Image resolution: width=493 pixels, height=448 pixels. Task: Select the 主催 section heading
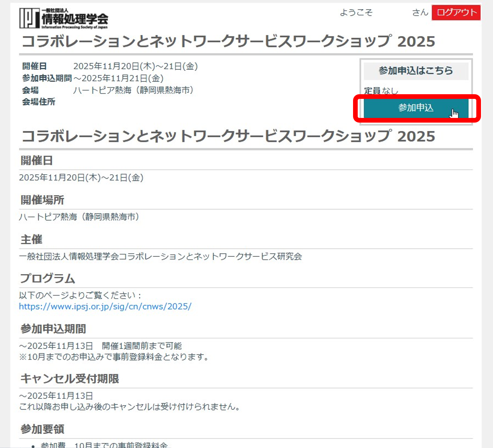click(31, 239)
